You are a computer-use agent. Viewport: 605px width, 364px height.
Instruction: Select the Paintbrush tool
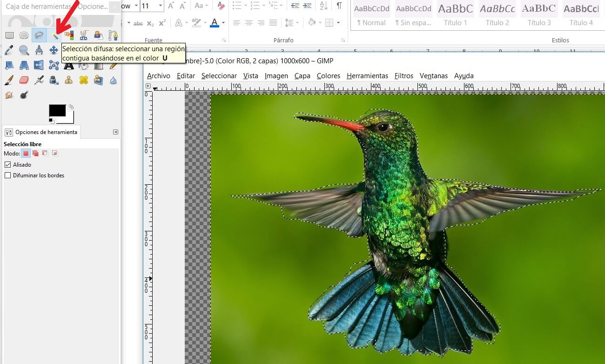[9, 80]
